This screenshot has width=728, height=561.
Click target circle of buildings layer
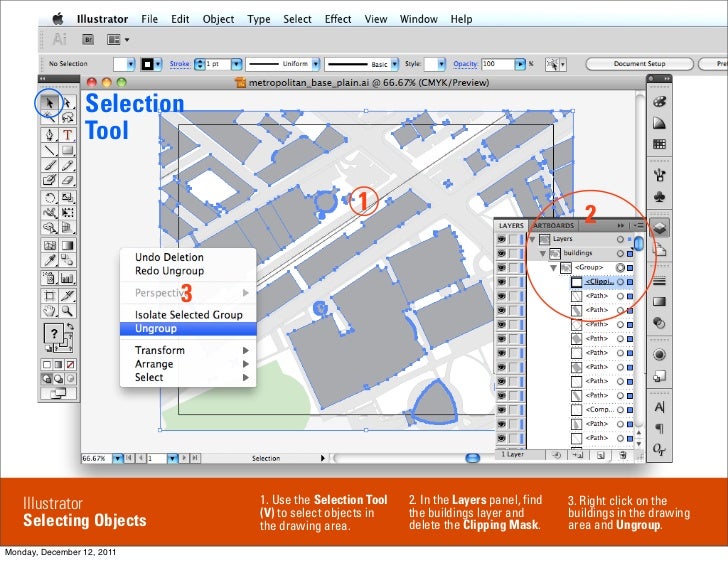620,254
